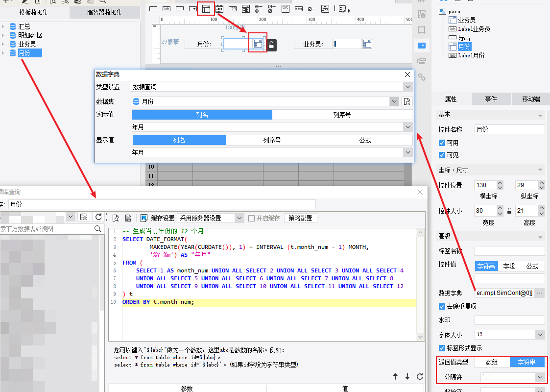Set return value type to 数组
Image resolution: width=550 pixels, height=392 pixels.
pyautogui.click(x=492, y=362)
